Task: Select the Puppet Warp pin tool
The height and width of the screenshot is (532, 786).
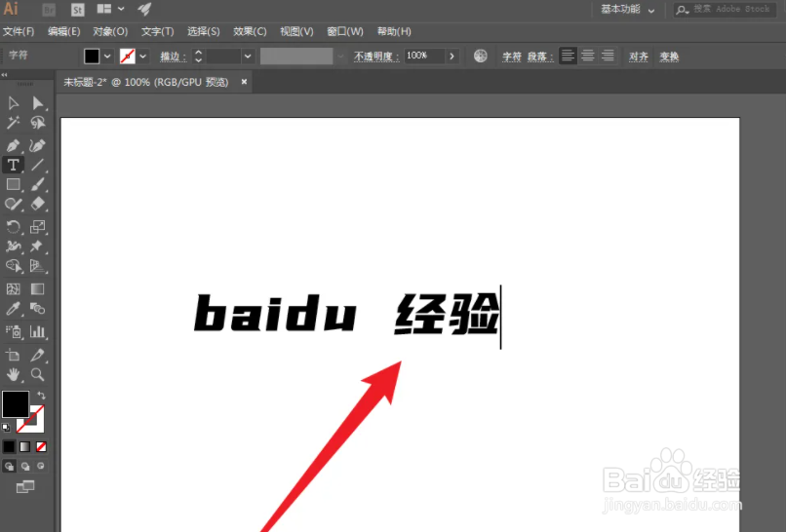Action: point(37,246)
